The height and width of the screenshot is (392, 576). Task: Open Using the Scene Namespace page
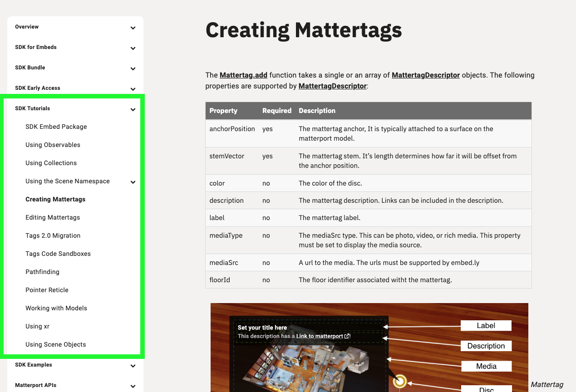(68, 181)
